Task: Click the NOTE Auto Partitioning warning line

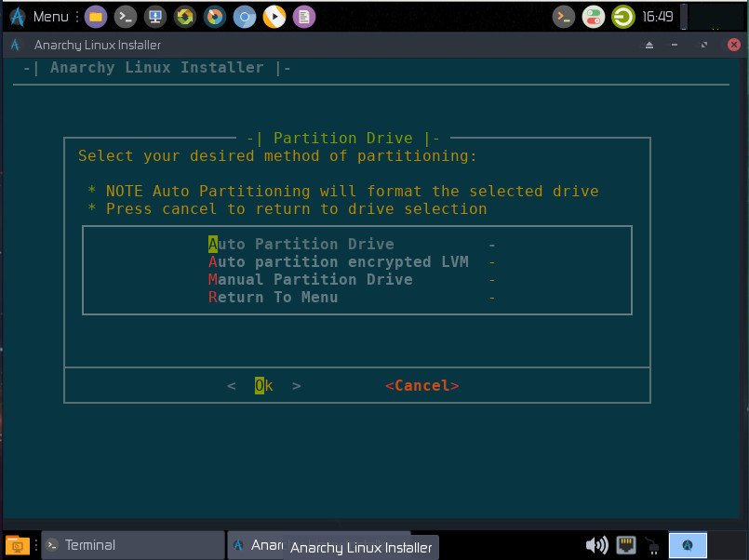Action: (343, 191)
